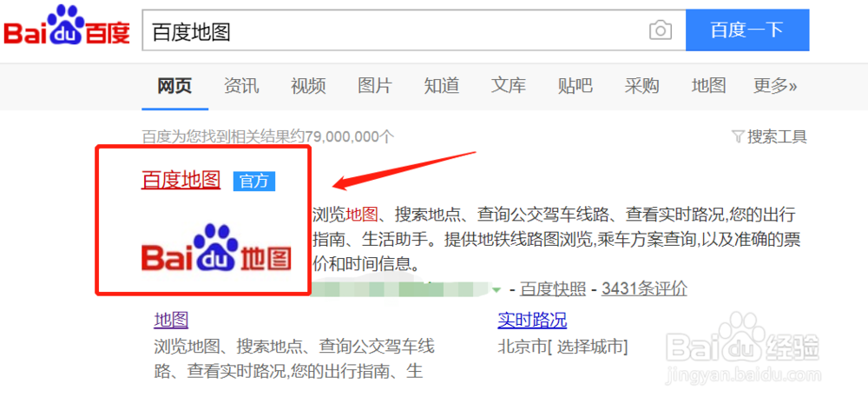Go to the 文库 tab
The image size is (868, 404).
[x=508, y=85]
